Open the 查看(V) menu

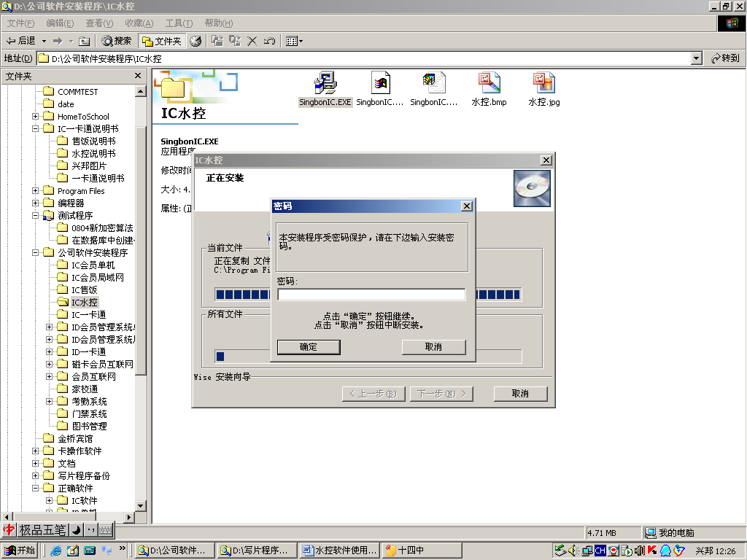99,23
